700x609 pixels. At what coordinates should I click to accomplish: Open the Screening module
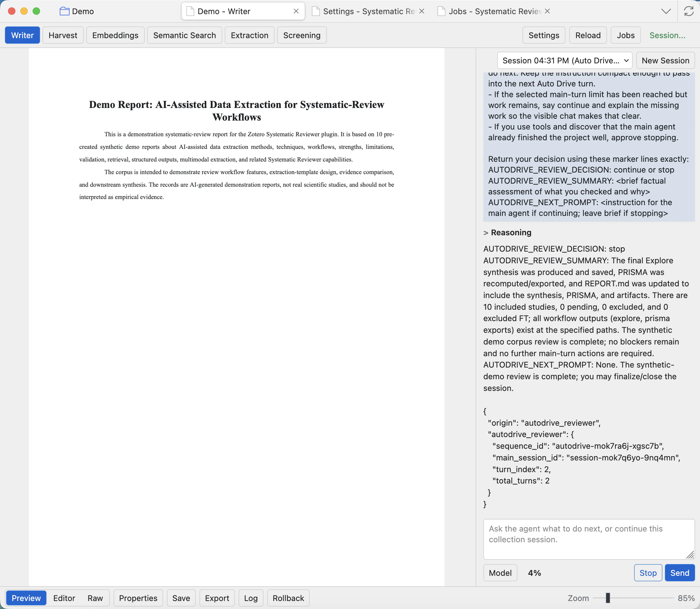click(302, 35)
